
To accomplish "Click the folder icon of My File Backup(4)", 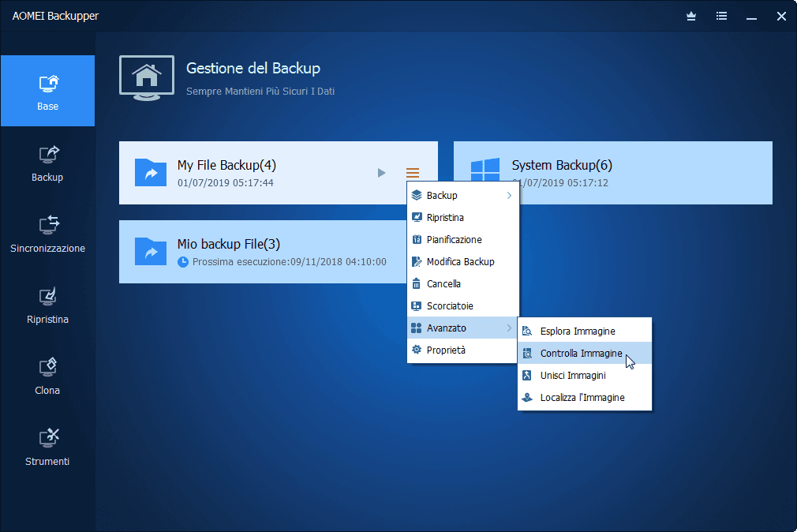I will [x=151, y=172].
